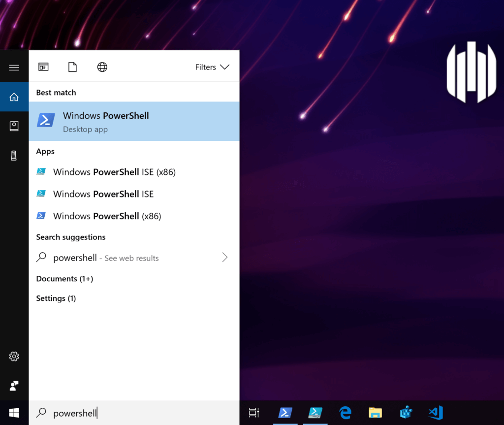Expand the Documents (1+) results group
The image size is (504, 425).
[x=64, y=279]
